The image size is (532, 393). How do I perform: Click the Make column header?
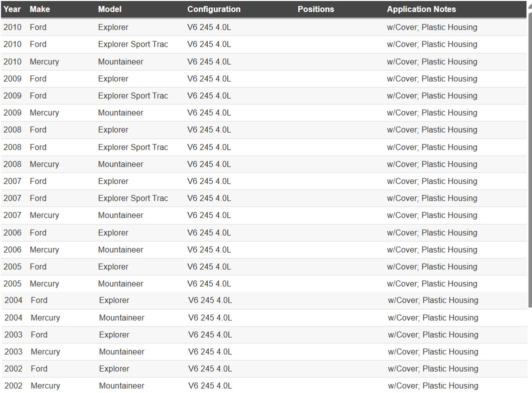[40, 9]
